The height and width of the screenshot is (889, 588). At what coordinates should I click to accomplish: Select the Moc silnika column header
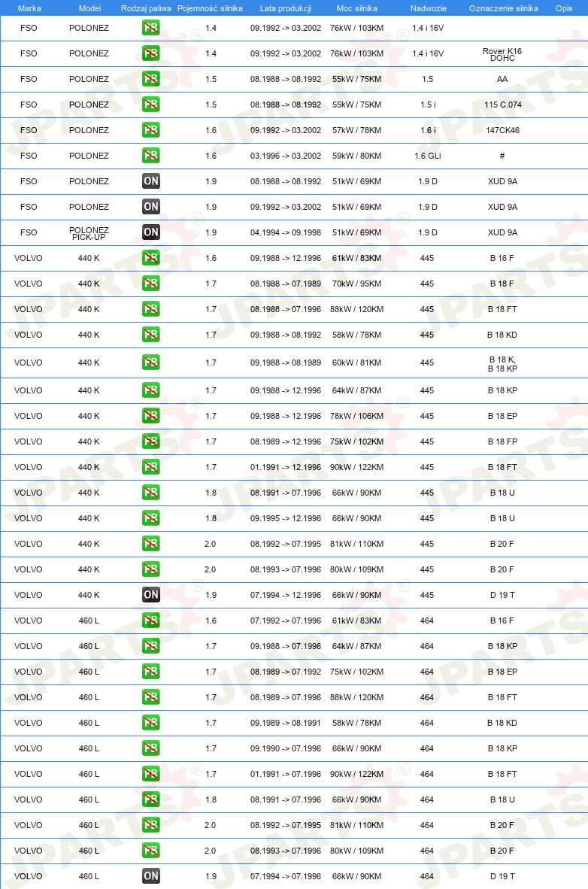point(356,8)
